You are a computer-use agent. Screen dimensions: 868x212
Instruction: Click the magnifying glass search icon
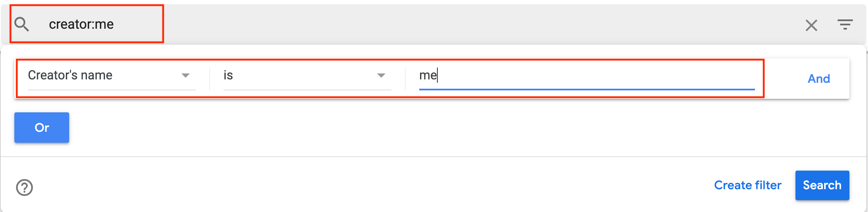(x=22, y=24)
